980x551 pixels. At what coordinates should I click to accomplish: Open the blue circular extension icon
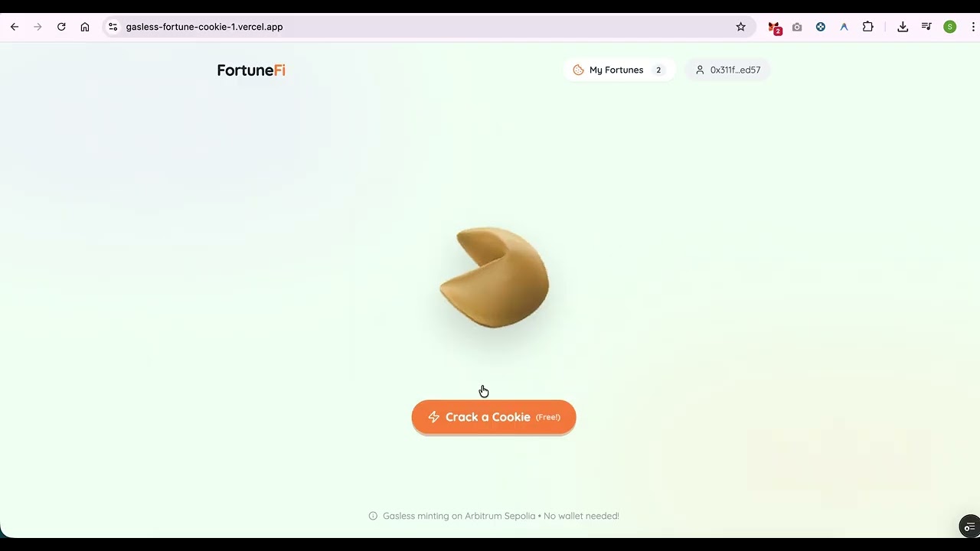point(821,27)
